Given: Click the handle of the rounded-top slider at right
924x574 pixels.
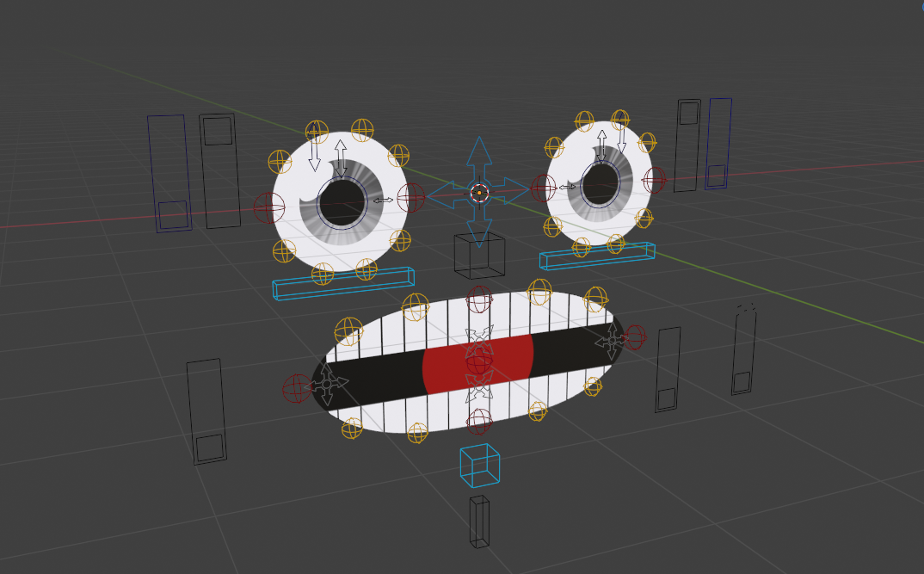Looking at the screenshot, I should click(742, 382).
